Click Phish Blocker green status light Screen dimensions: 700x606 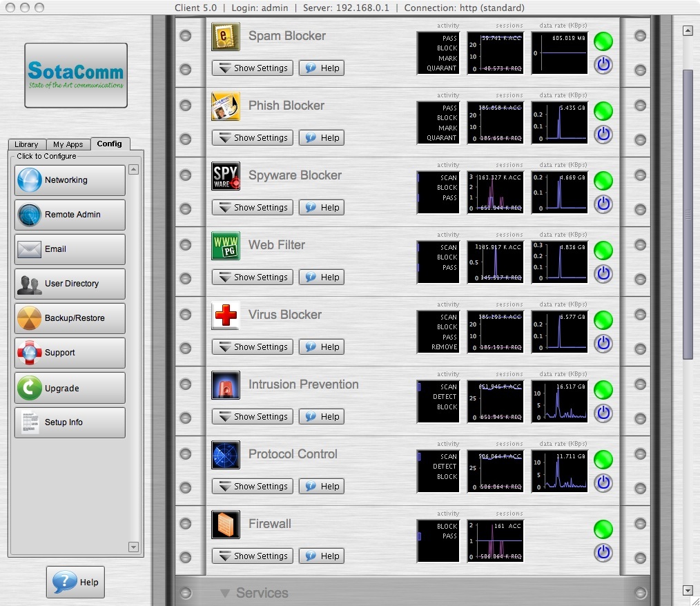603,111
